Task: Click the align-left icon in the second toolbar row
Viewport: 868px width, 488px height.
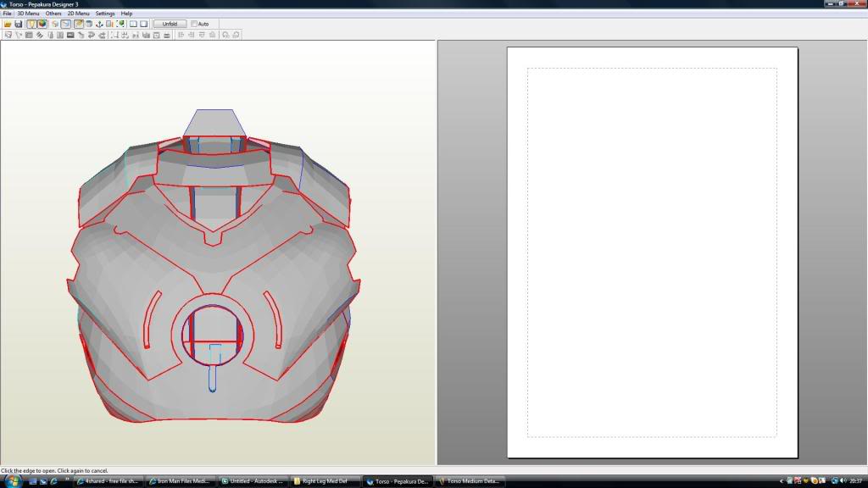Action: pyautogui.click(x=181, y=35)
